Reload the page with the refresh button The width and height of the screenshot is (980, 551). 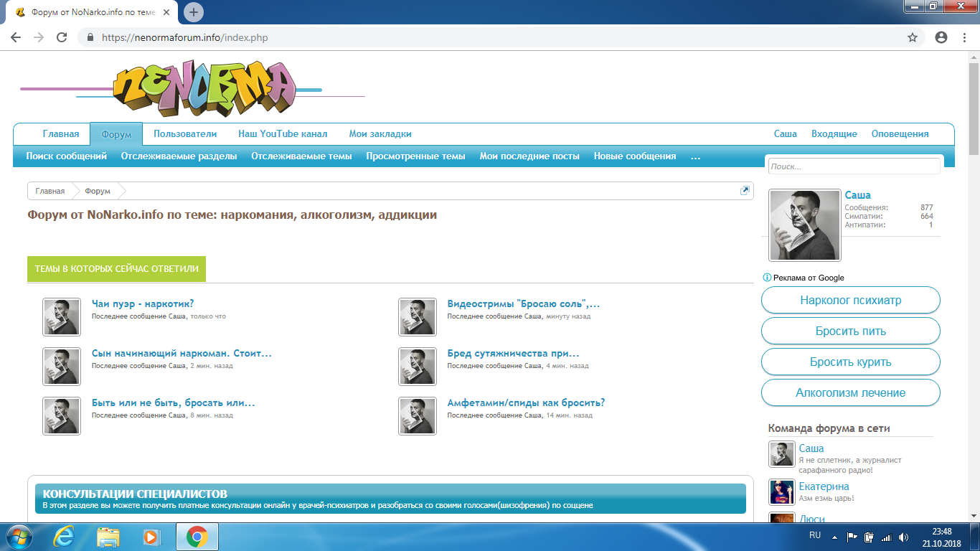(62, 37)
